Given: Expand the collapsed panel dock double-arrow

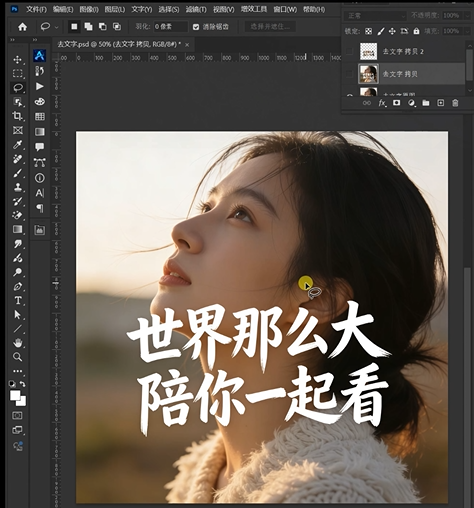Looking at the screenshot, I should click(x=35, y=40).
